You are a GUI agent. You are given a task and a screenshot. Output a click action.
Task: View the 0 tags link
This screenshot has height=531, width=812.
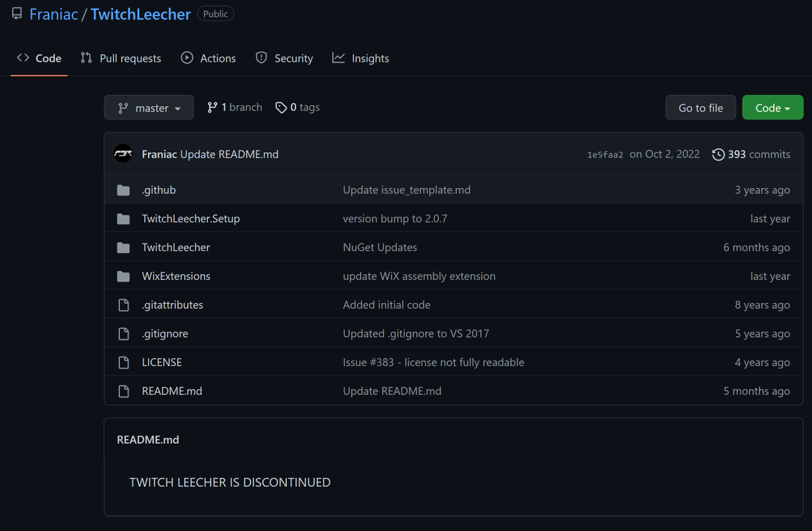pos(298,108)
